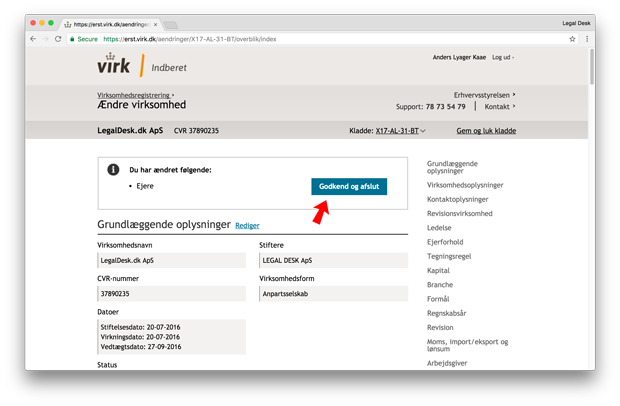Go to Ejerforhold in side menu

tap(445, 242)
